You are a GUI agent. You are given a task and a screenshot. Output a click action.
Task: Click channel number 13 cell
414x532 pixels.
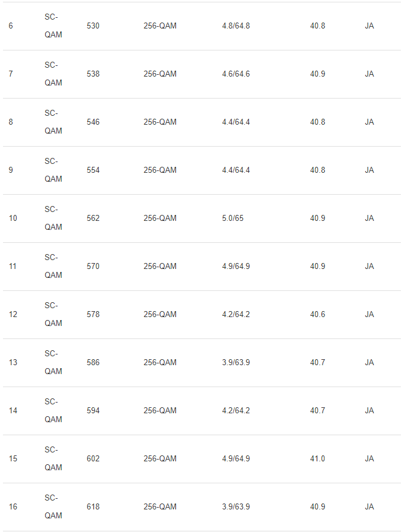coord(12,363)
